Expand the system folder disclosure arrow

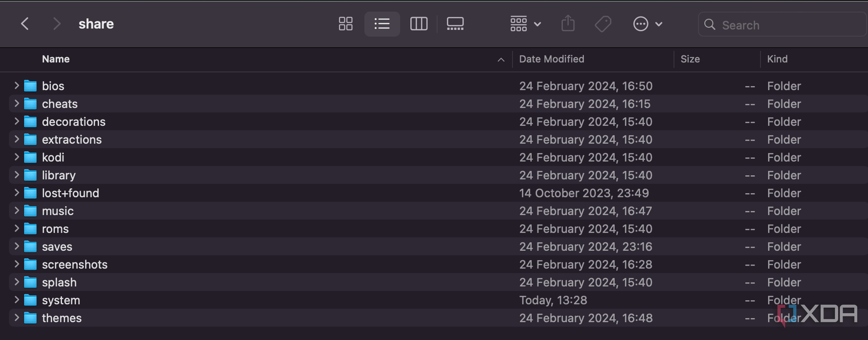(17, 299)
